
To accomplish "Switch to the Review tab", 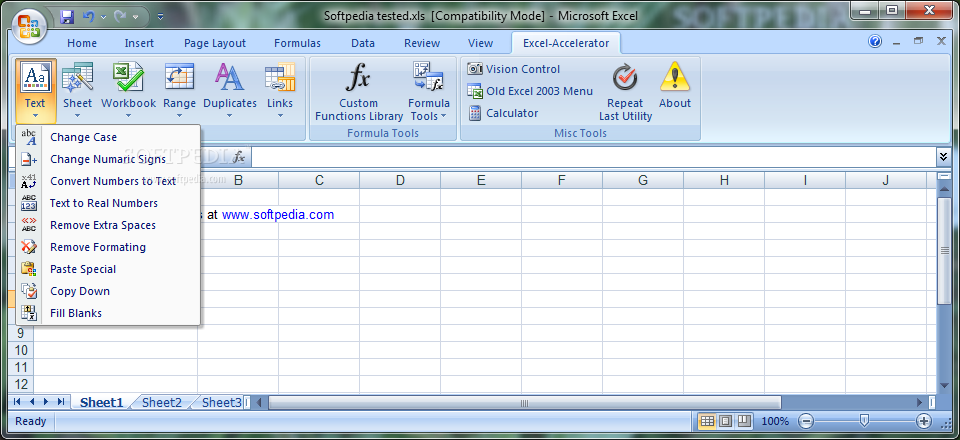I will click(422, 43).
